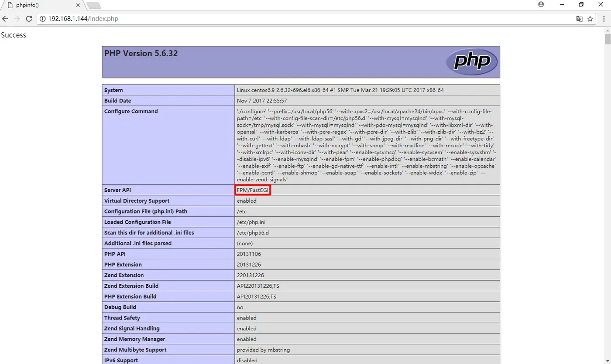The height and width of the screenshot is (364, 611).
Task: Click the './configure' command value text
Action: pos(367,145)
